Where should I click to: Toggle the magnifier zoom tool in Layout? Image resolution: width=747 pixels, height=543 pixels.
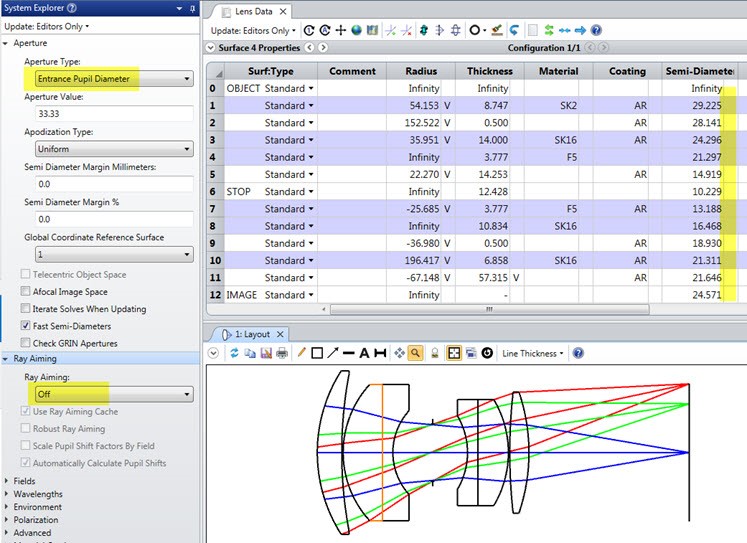tap(415, 353)
